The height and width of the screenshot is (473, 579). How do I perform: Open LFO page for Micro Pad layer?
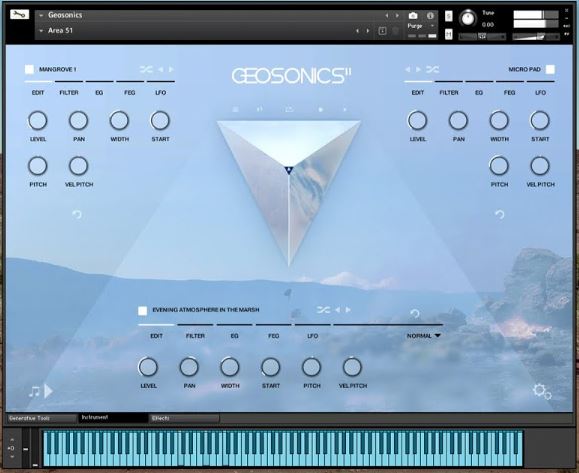pos(540,92)
